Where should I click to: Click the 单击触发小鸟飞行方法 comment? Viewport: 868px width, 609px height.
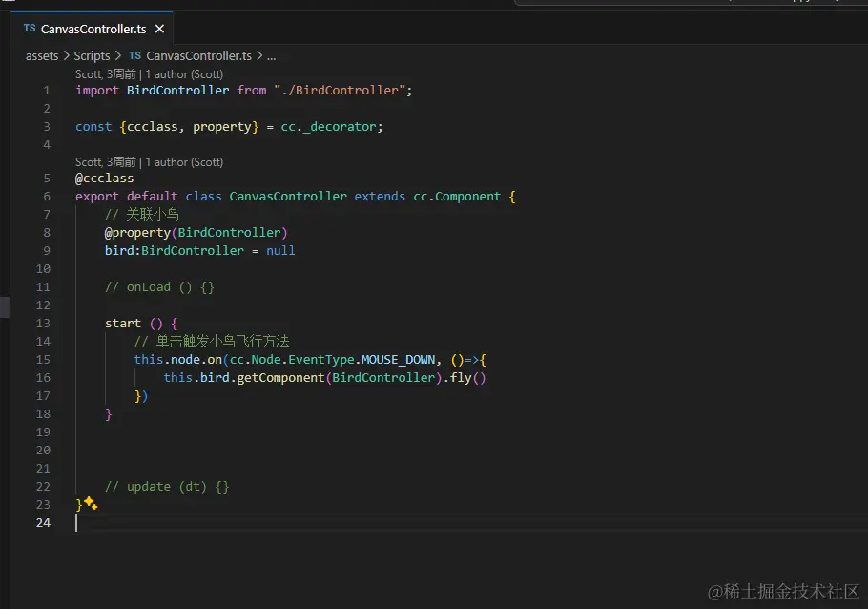[x=212, y=342]
